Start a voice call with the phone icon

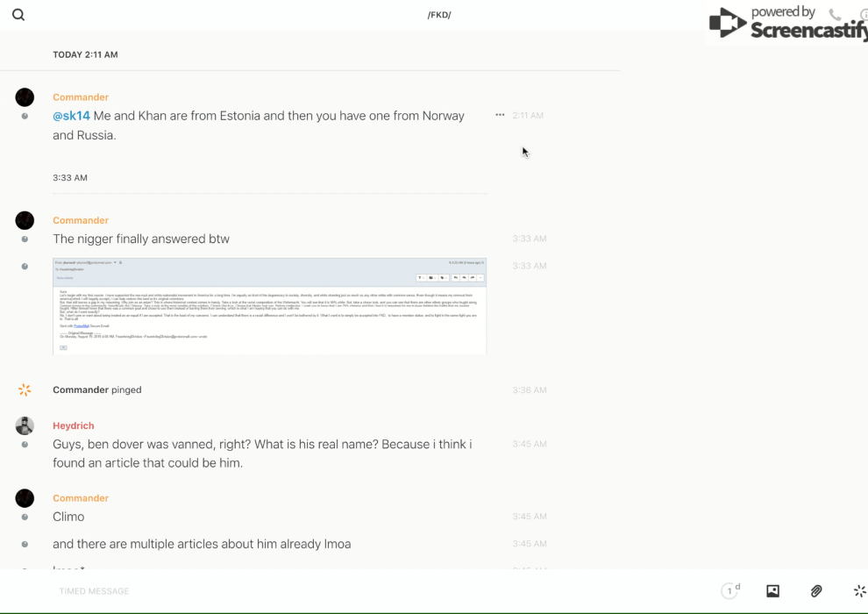[x=835, y=15]
